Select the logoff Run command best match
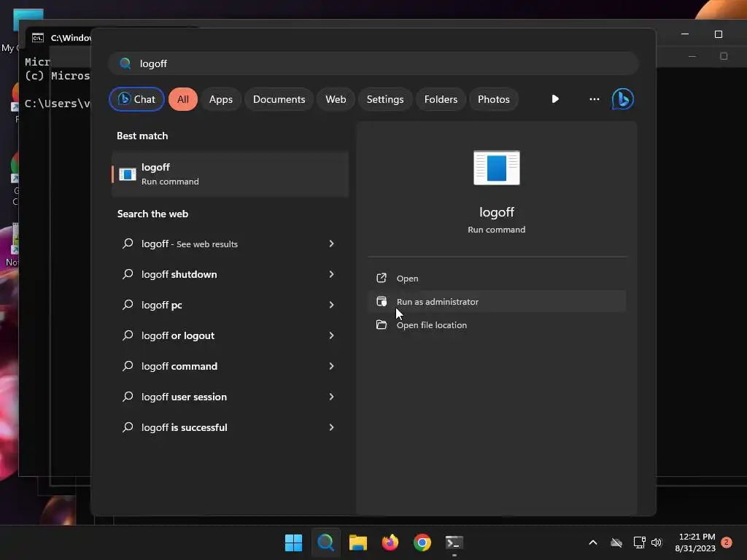The height and width of the screenshot is (560, 747). (x=230, y=174)
